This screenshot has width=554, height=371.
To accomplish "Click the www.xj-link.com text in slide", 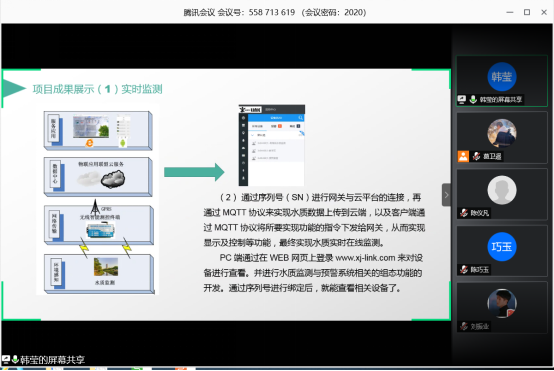I will [x=365, y=258].
